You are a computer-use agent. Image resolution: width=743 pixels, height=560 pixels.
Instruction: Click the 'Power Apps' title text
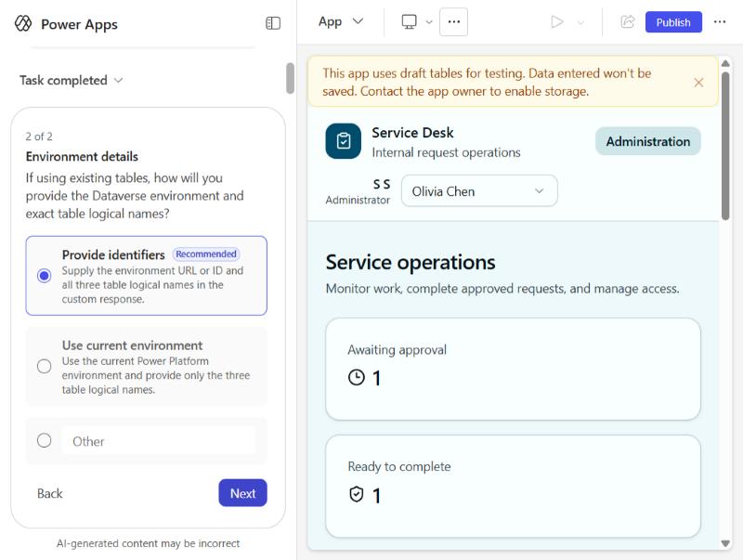click(x=79, y=25)
